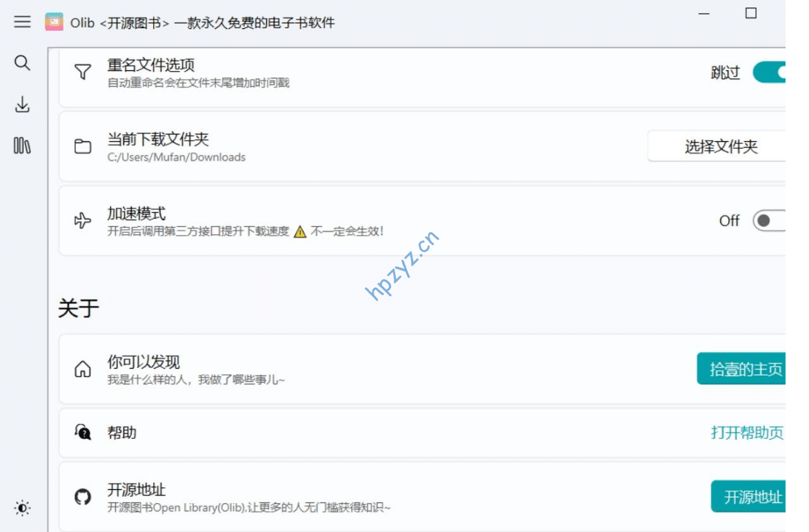Click the 关于 section heading

79,308
